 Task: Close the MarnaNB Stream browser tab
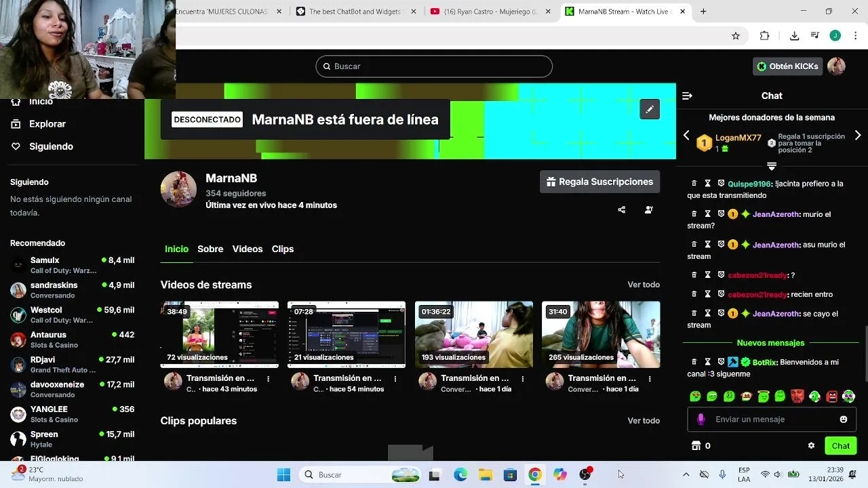tap(683, 12)
